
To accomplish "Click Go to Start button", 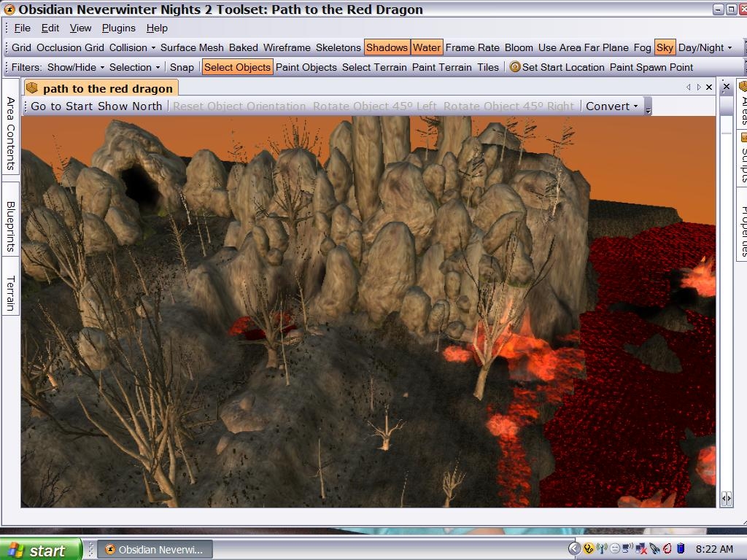I will [63, 106].
